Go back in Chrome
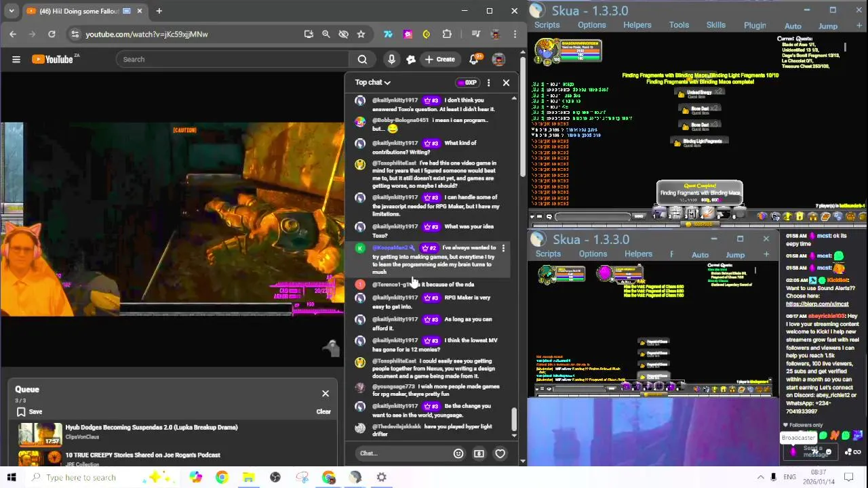 pos(13,34)
